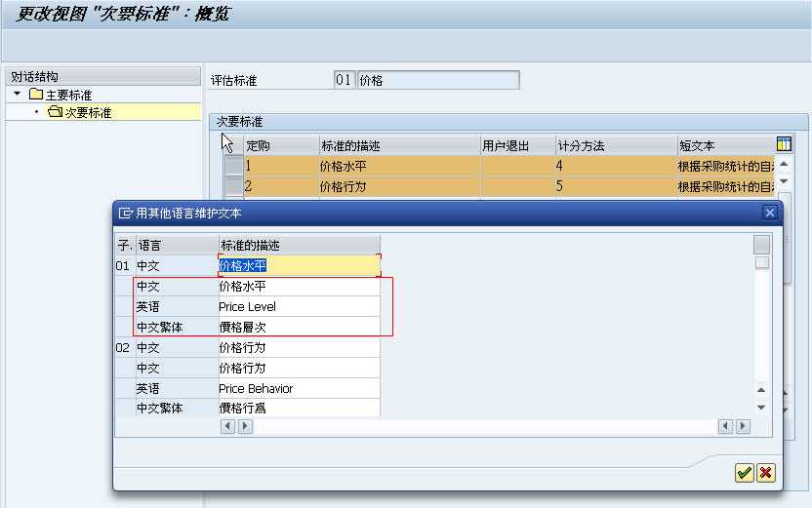Click 中文繁体 language cell for 價格層次
Viewport: 812px width, 508px height.
[177, 327]
